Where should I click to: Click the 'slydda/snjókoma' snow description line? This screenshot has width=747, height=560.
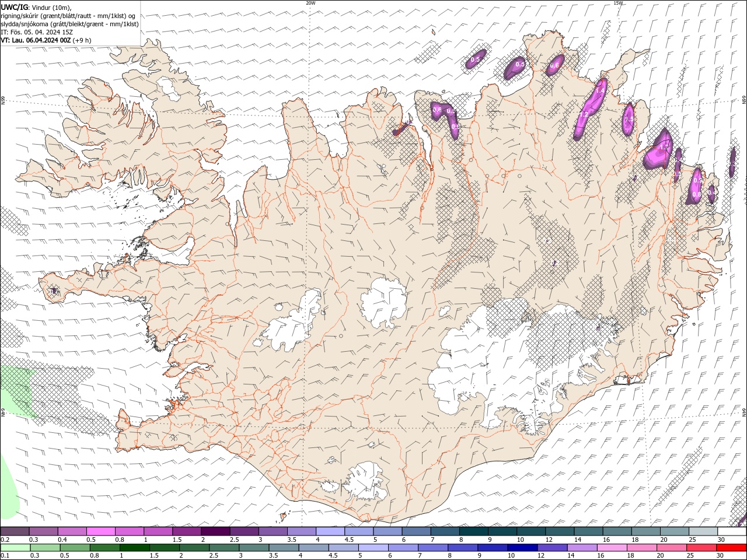[70, 24]
